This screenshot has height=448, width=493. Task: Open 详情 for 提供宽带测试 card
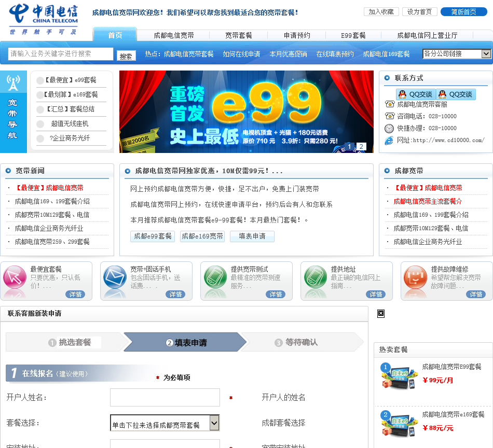[276, 295]
